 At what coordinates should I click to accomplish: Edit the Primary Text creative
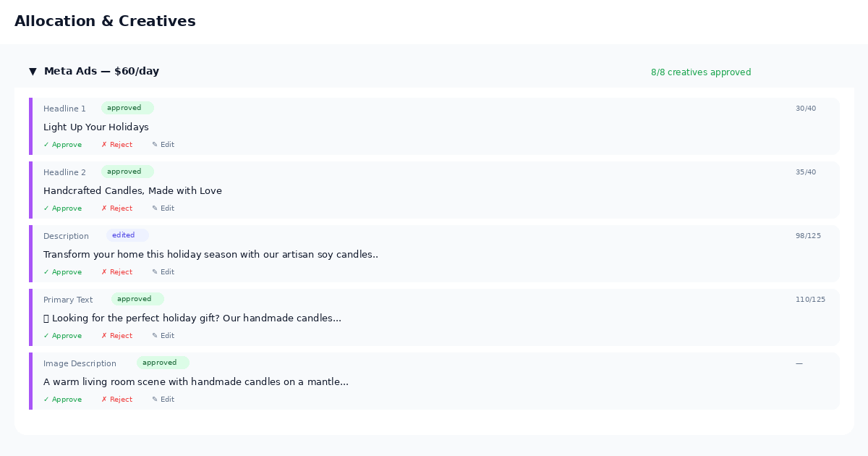pos(163,336)
